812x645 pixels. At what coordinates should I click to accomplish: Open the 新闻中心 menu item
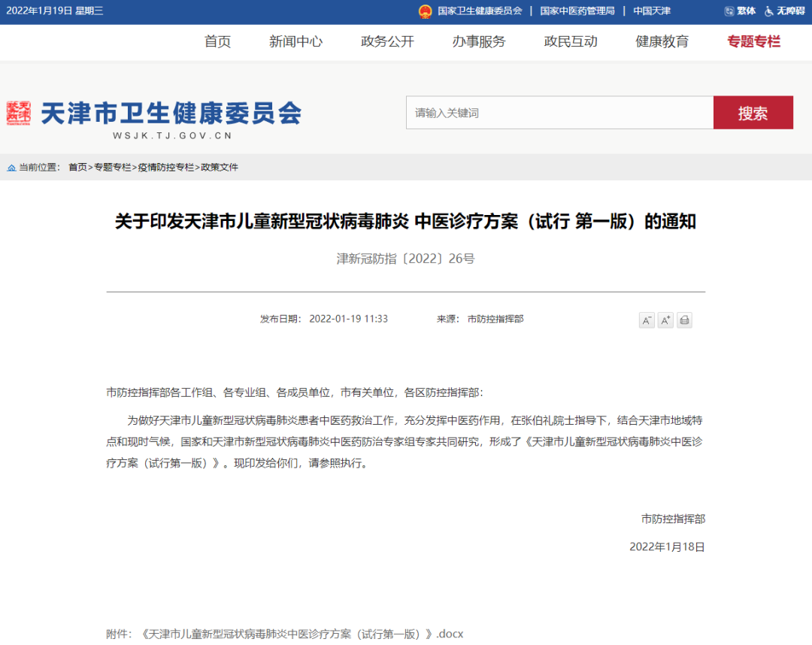(x=295, y=42)
